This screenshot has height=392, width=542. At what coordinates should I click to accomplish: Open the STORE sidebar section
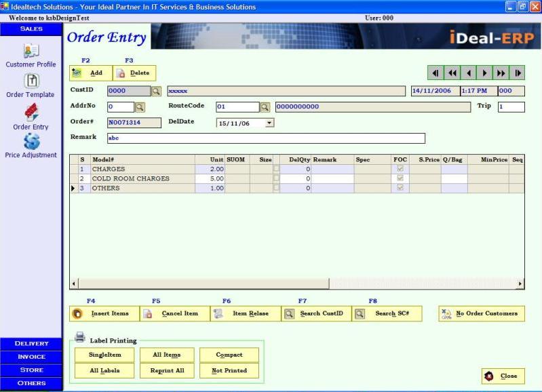[x=31, y=370]
